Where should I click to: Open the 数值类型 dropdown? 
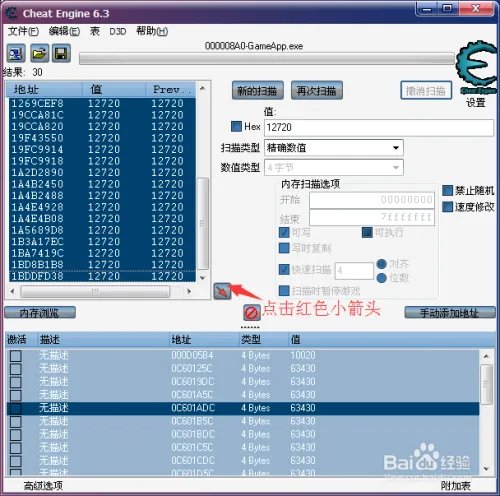click(x=334, y=167)
